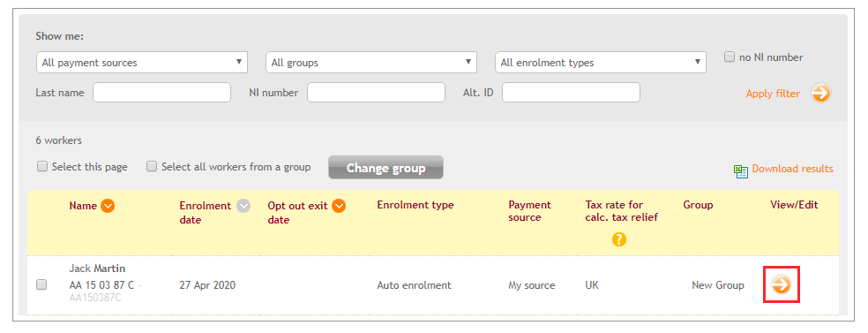Sort by Opt out exit date chevron
This screenshot has height=333, width=868.
[x=339, y=206]
